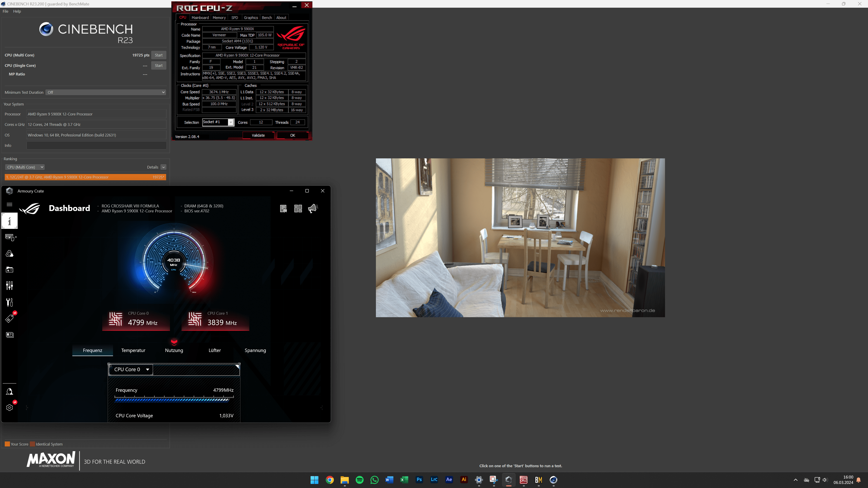Switch to the CPU-Z Graphics tab
The height and width of the screenshot is (488, 868).
point(251,18)
